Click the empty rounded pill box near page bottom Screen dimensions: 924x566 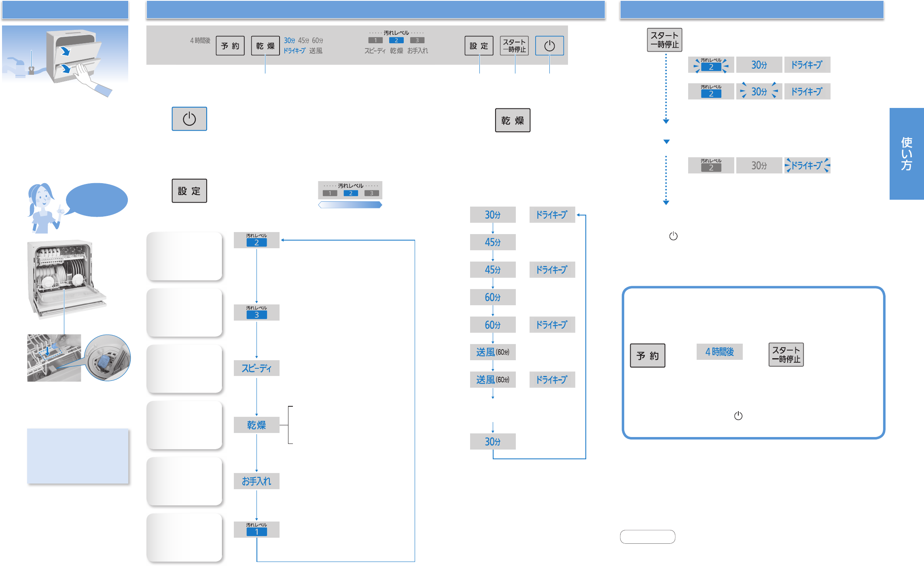coord(647,537)
